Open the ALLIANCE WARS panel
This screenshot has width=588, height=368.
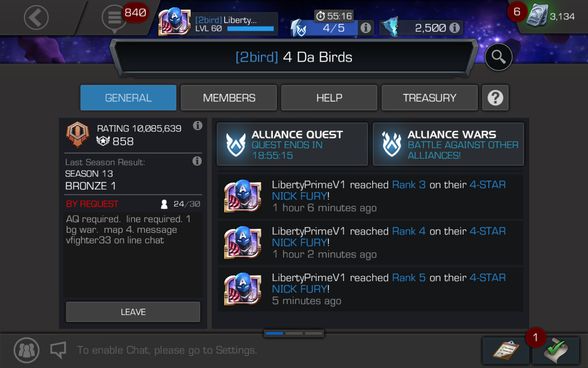(x=448, y=144)
